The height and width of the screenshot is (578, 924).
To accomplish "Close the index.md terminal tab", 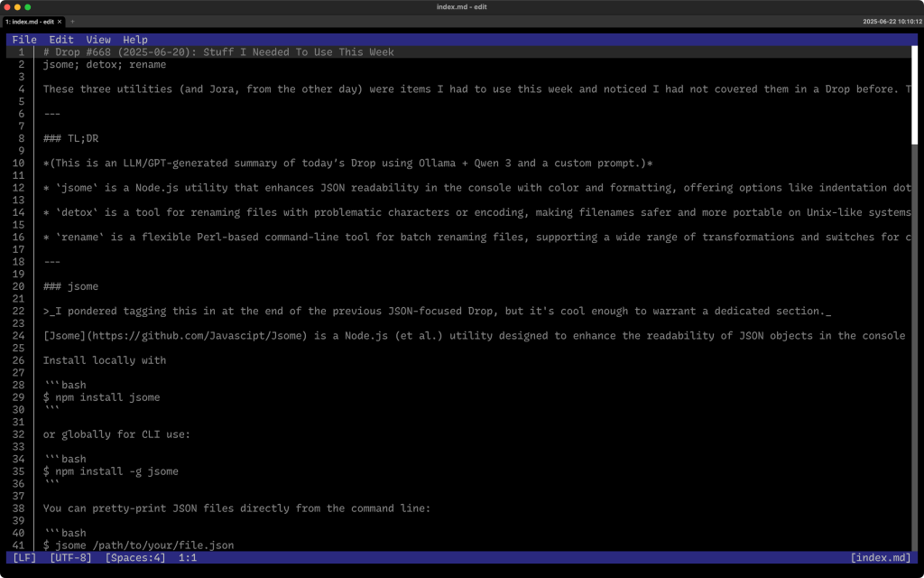I will pos(61,21).
